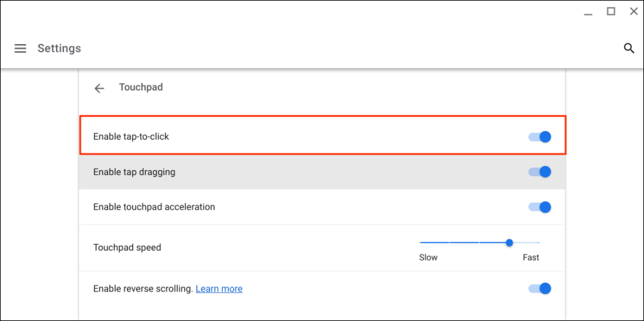Toggle touchpad acceleration off

(540, 207)
